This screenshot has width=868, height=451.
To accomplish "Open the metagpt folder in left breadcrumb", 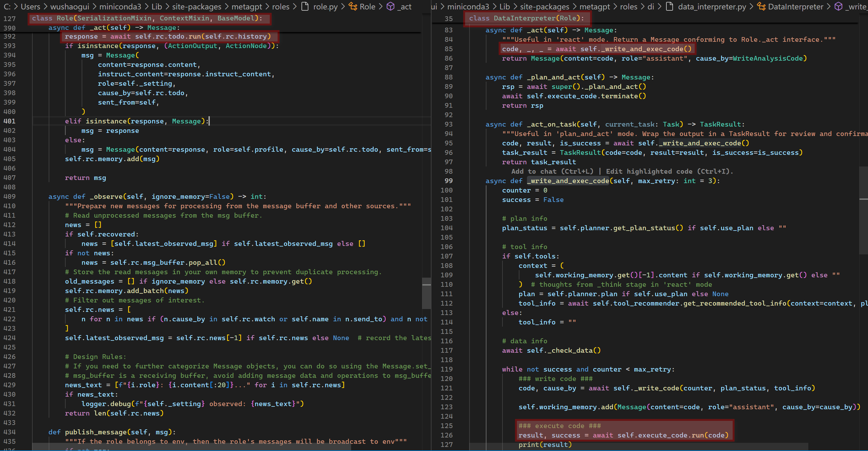I will [x=247, y=6].
